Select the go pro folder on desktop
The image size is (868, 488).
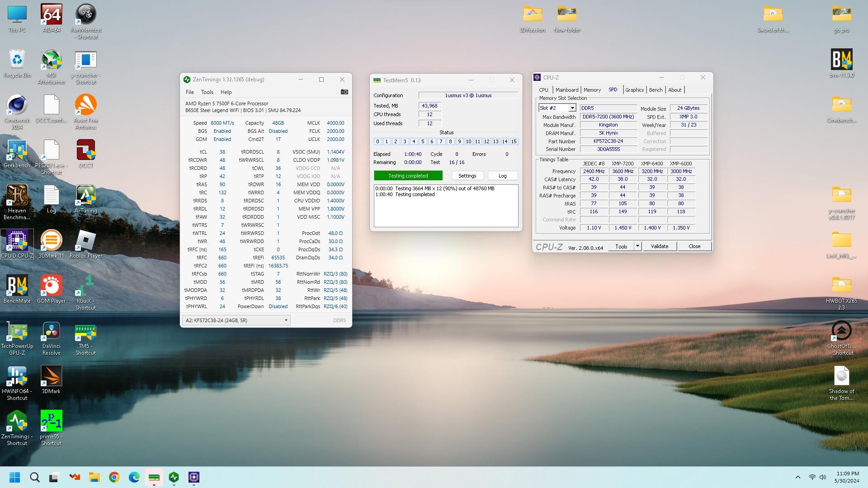click(841, 18)
